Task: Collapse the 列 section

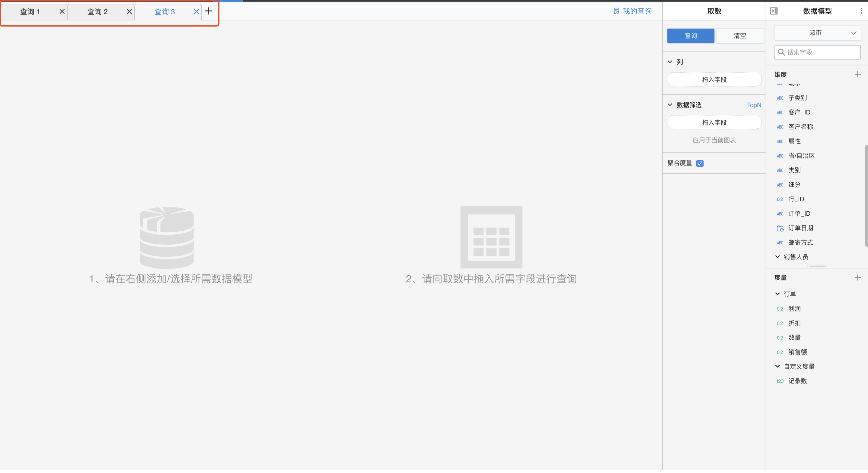Action: click(x=670, y=62)
